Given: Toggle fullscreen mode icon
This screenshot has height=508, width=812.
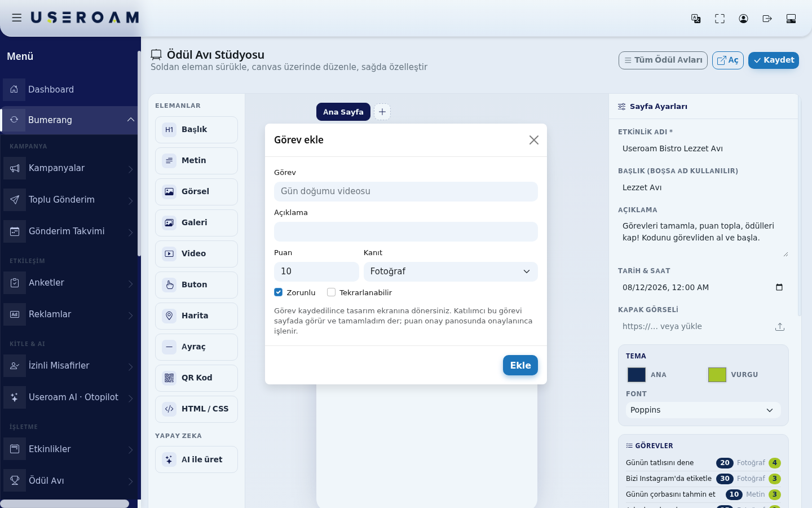Looking at the screenshot, I should (x=720, y=19).
